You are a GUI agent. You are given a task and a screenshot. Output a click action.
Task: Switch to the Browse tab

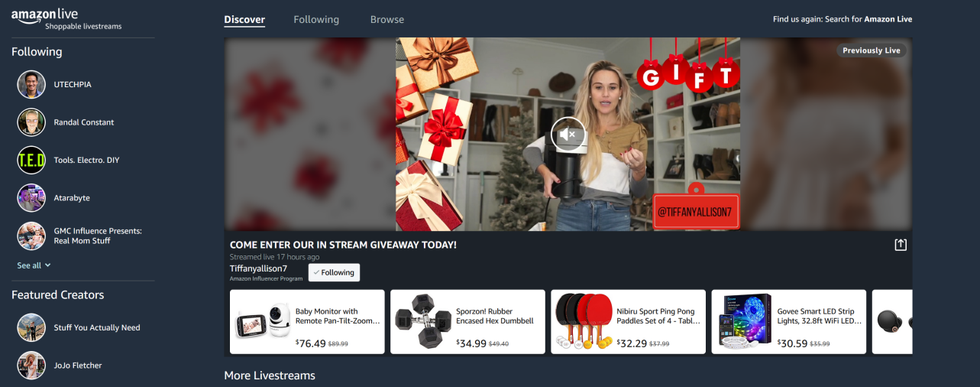[387, 20]
